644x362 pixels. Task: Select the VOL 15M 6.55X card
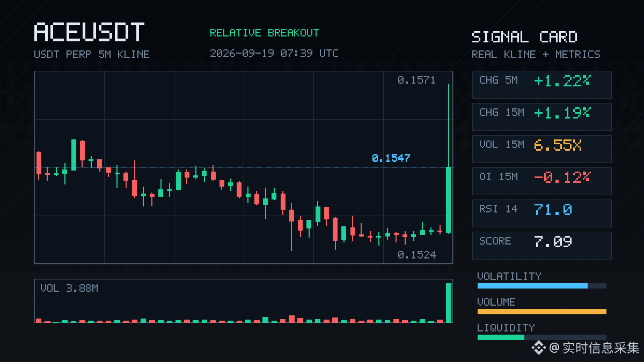point(541,149)
